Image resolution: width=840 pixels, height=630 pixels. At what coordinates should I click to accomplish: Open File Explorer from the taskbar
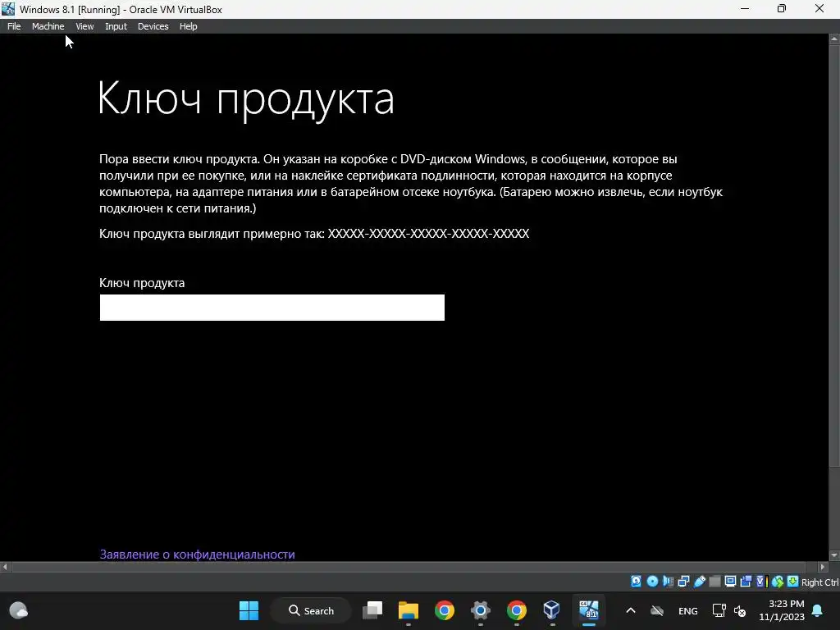[x=409, y=610]
